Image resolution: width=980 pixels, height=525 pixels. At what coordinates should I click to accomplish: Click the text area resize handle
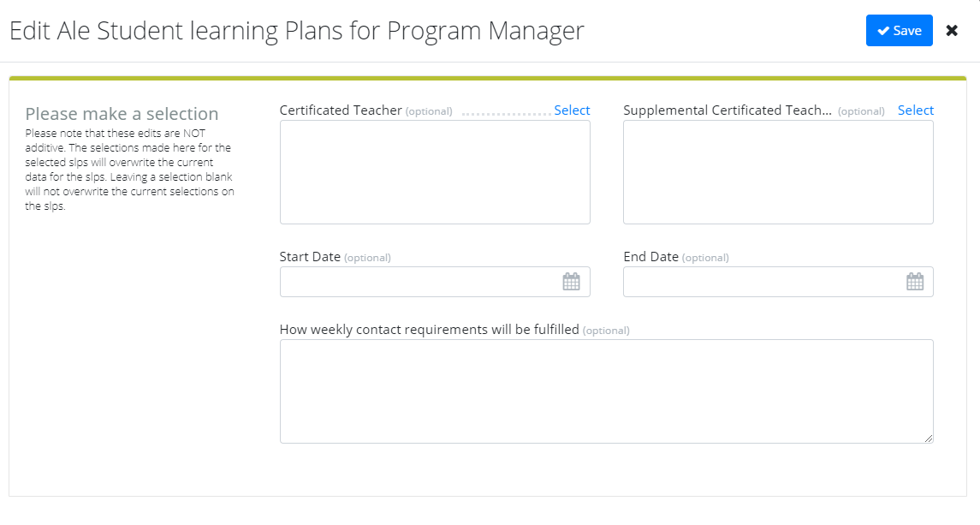(x=929, y=438)
